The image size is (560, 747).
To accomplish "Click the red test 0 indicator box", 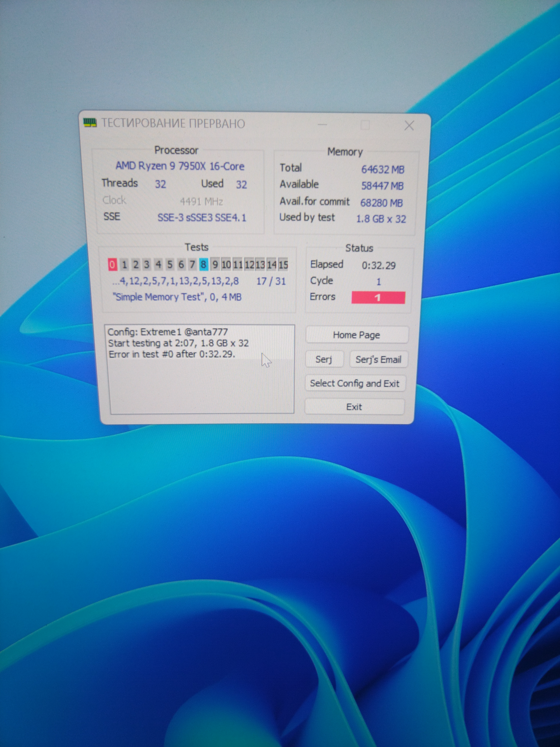I will 112,264.
